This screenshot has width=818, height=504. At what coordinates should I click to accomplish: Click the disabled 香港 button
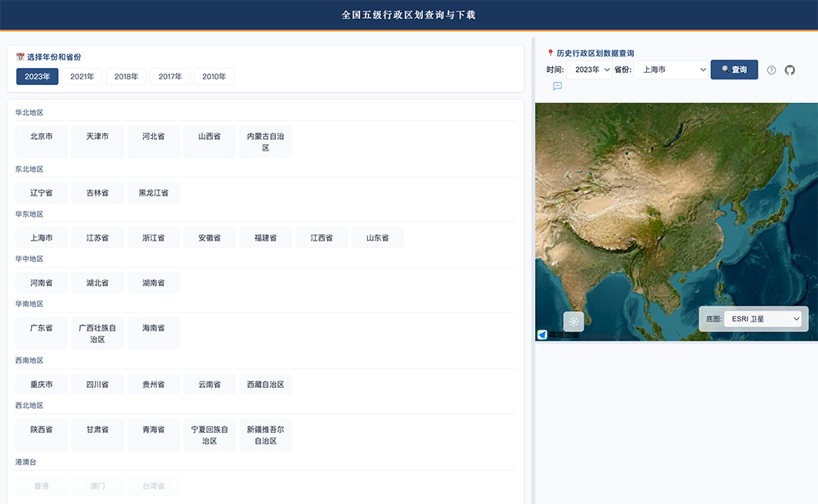pos(41,486)
